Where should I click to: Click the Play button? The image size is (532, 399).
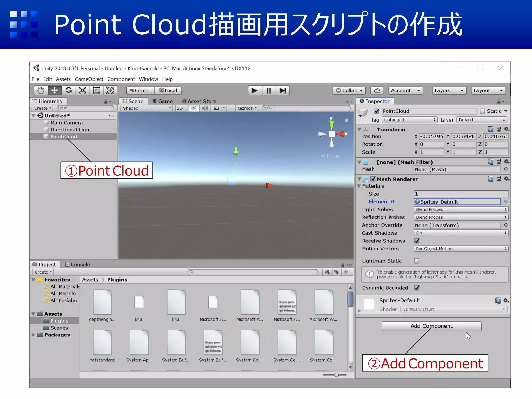[x=255, y=90]
